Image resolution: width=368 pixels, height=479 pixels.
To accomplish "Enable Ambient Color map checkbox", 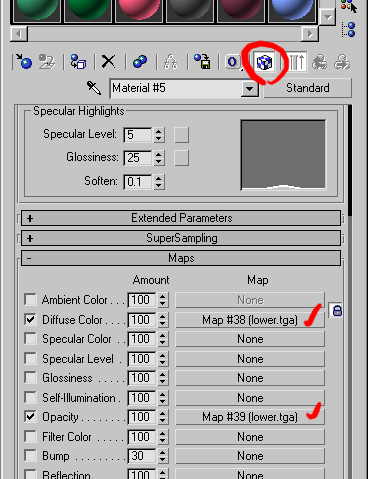I will coord(30,299).
